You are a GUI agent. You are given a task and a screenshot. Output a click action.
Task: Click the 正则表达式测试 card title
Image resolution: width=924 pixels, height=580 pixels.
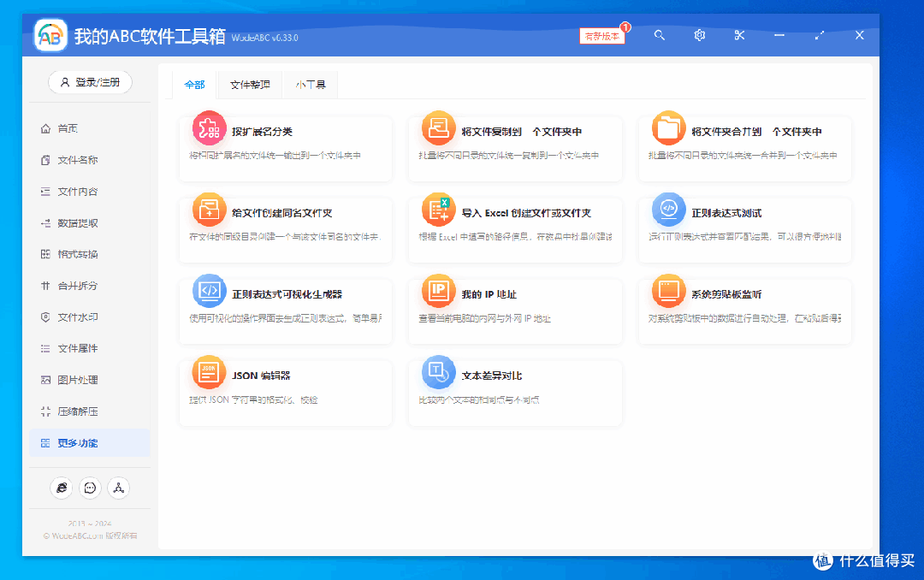[x=726, y=213]
